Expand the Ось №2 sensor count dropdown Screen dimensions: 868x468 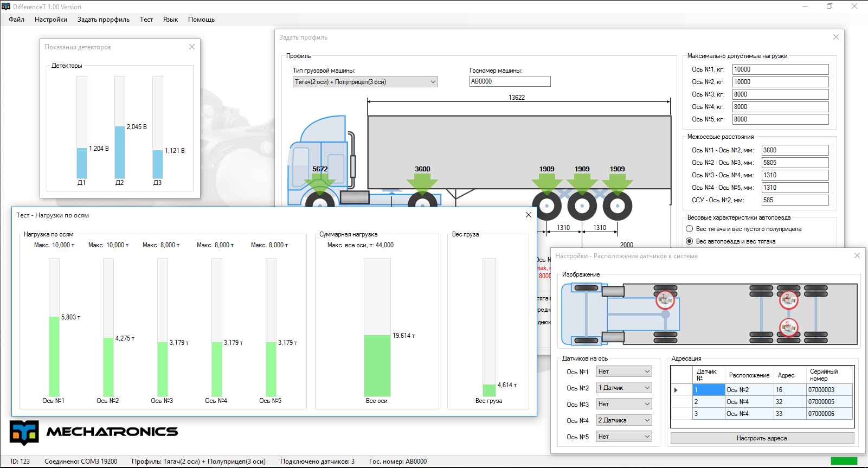[x=624, y=388]
